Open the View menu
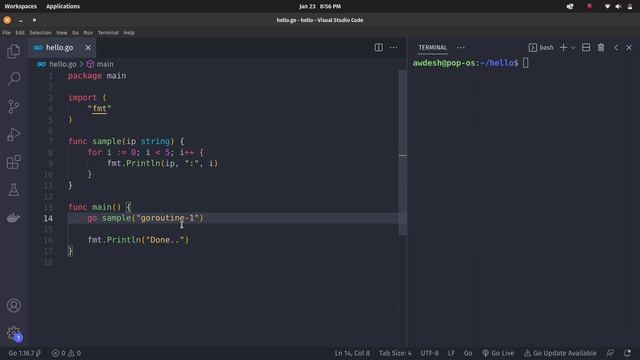 [62, 33]
